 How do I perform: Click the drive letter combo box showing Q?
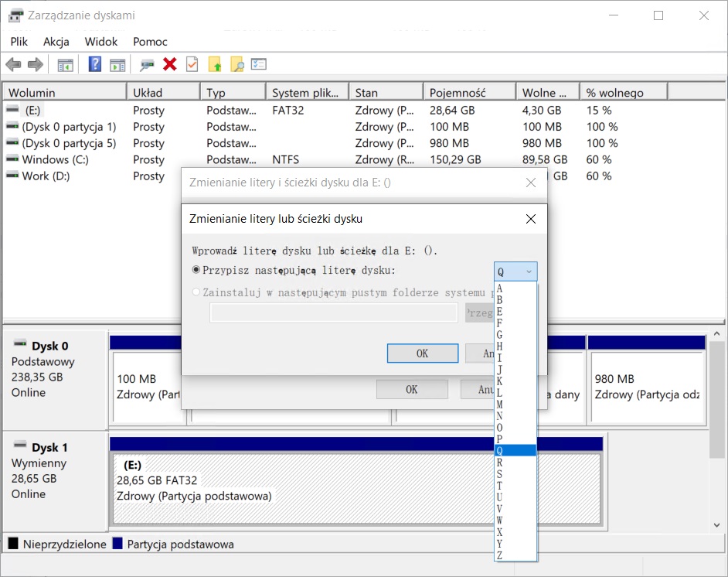515,271
